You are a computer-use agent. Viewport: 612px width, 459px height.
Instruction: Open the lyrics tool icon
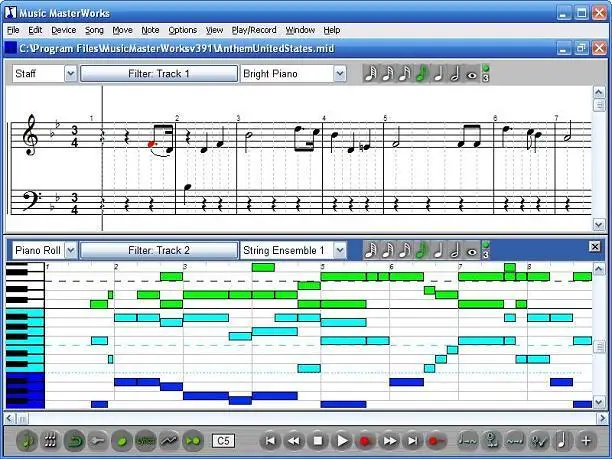point(145,441)
